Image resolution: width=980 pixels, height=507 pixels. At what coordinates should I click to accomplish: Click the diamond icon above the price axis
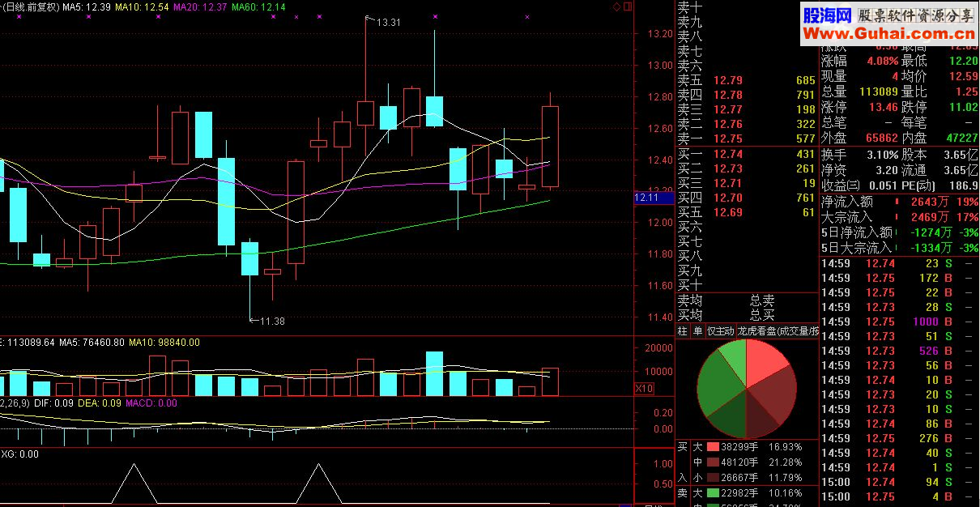[616, 6]
